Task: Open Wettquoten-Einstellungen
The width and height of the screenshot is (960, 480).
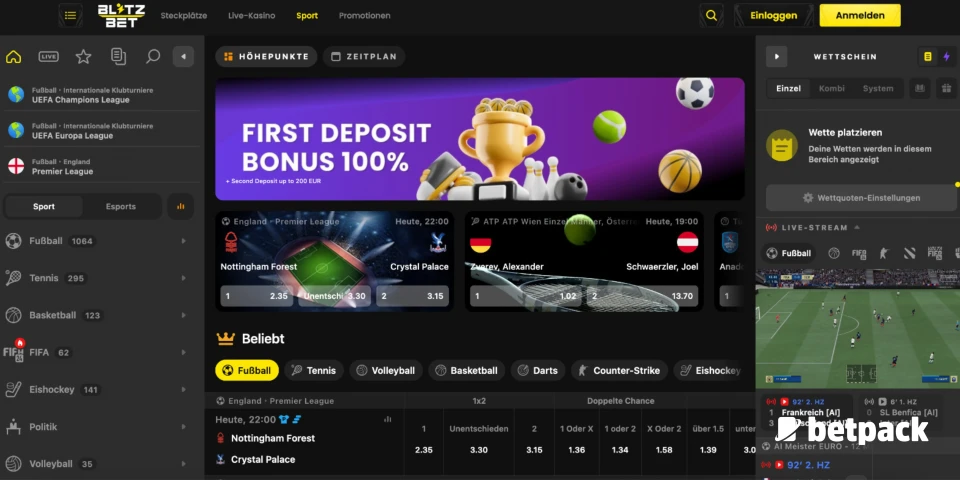Action: click(861, 198)
